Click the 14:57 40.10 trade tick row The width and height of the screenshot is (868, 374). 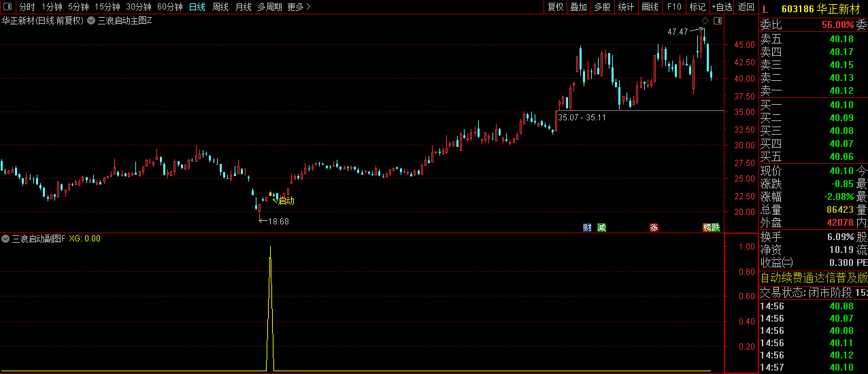[813, 367]
